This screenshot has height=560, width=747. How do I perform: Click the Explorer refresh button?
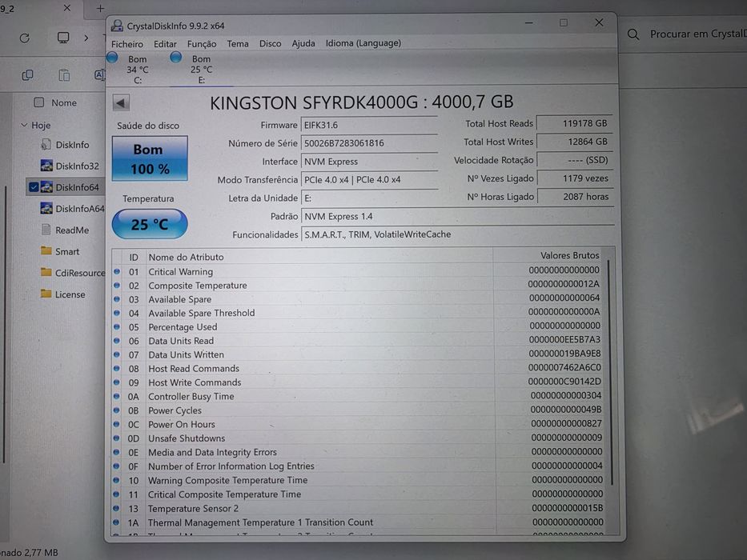coord(24,38)
